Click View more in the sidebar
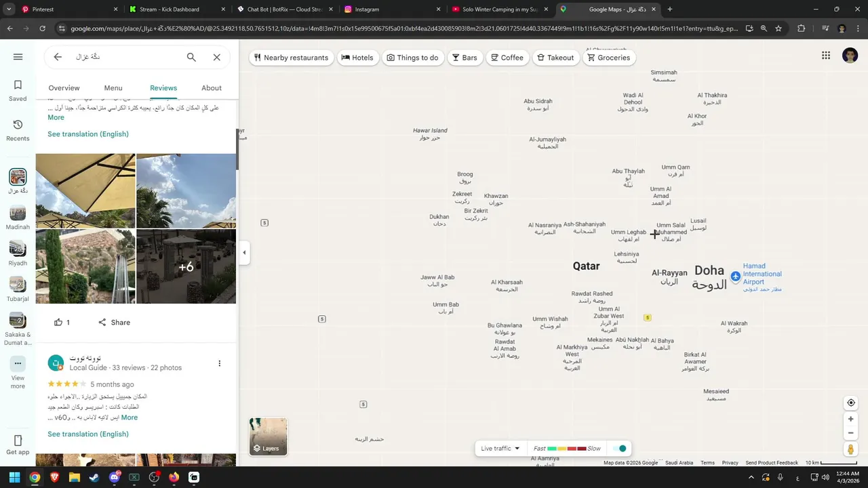The width and height of the screenshot is (868, 488). click(18, 373)
